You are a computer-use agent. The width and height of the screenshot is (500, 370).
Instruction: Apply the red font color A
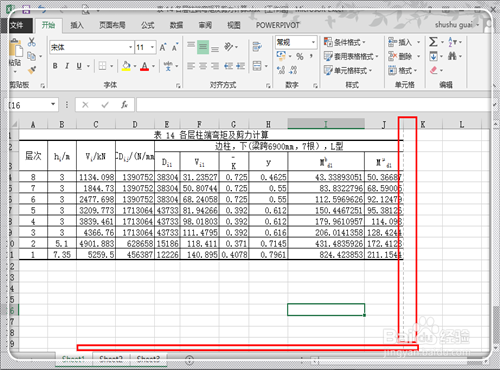(x=144, y=66)
